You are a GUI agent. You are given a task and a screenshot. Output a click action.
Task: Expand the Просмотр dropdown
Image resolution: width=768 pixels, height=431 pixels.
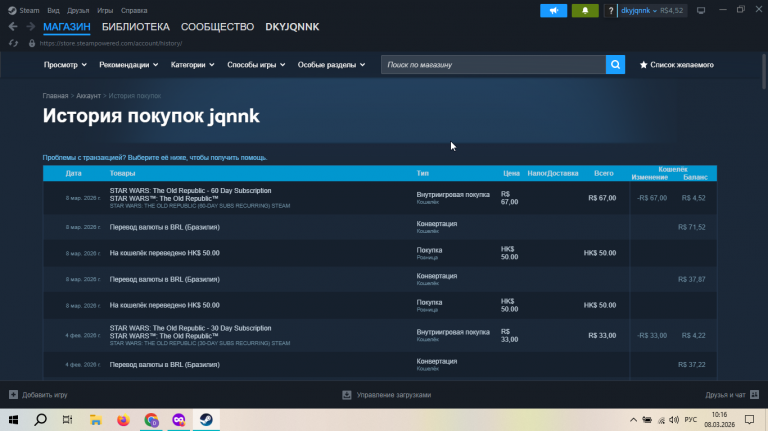[65, 65]
